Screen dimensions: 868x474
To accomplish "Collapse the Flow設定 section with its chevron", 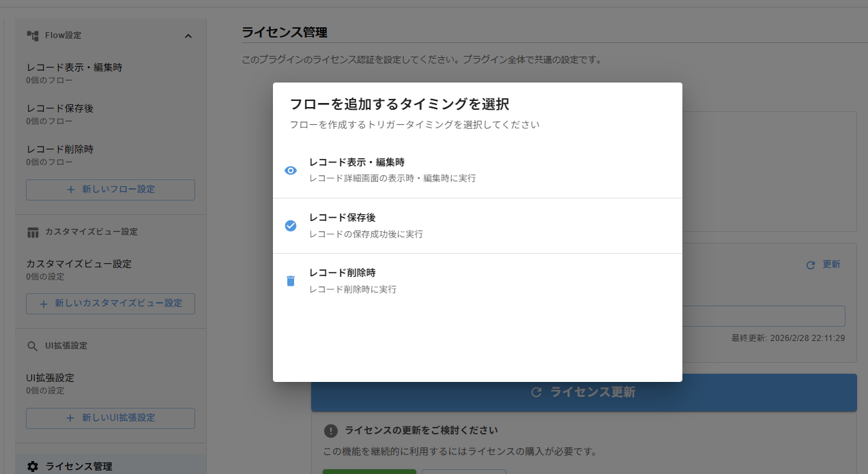I will [188, 35].
